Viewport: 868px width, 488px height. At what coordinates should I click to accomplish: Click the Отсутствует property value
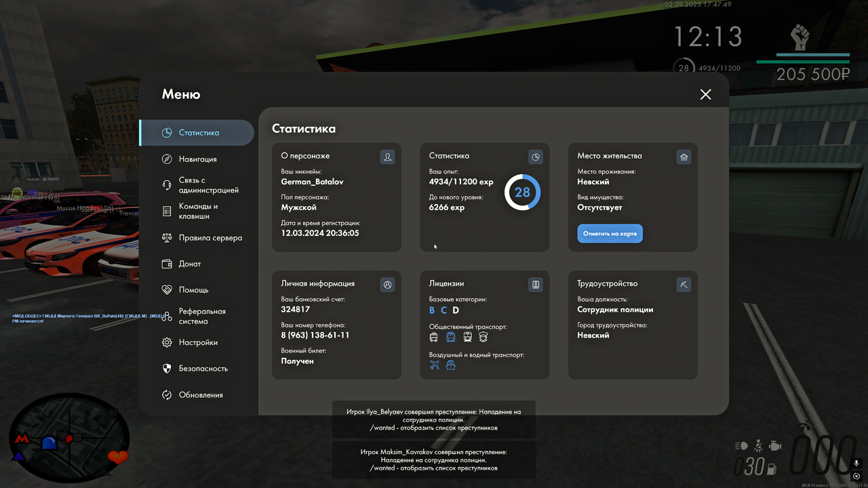[600, 207]
